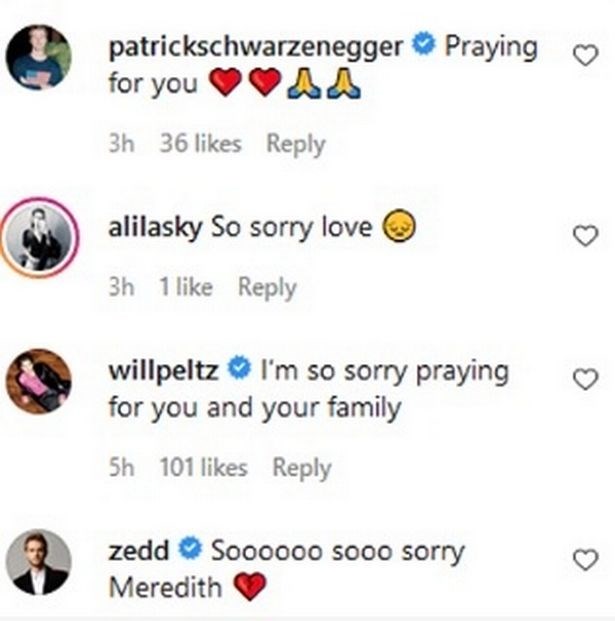View the 101 likes on willpeltz's comment
Image resolution: width=615 pixels, height=621 pixels.
203,467
